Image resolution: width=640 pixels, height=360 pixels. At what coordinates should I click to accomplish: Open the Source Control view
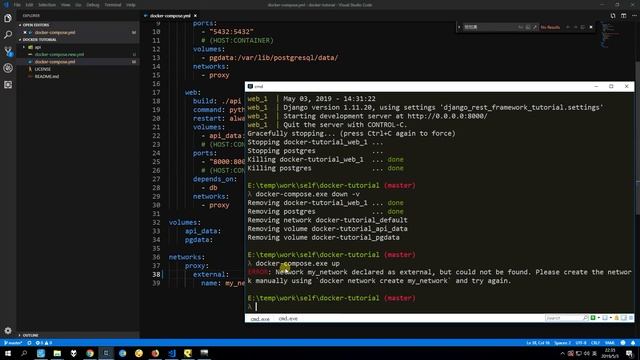8,51
